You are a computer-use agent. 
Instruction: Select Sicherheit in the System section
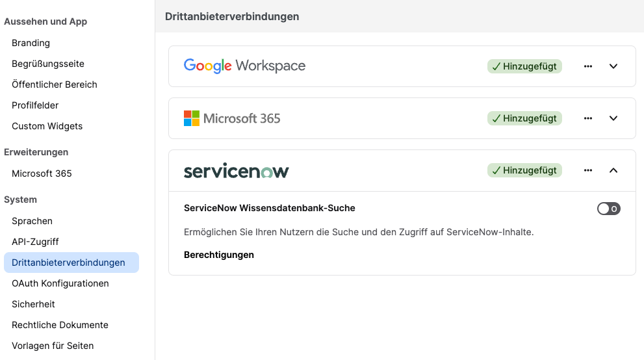click(x=33, y=304)
